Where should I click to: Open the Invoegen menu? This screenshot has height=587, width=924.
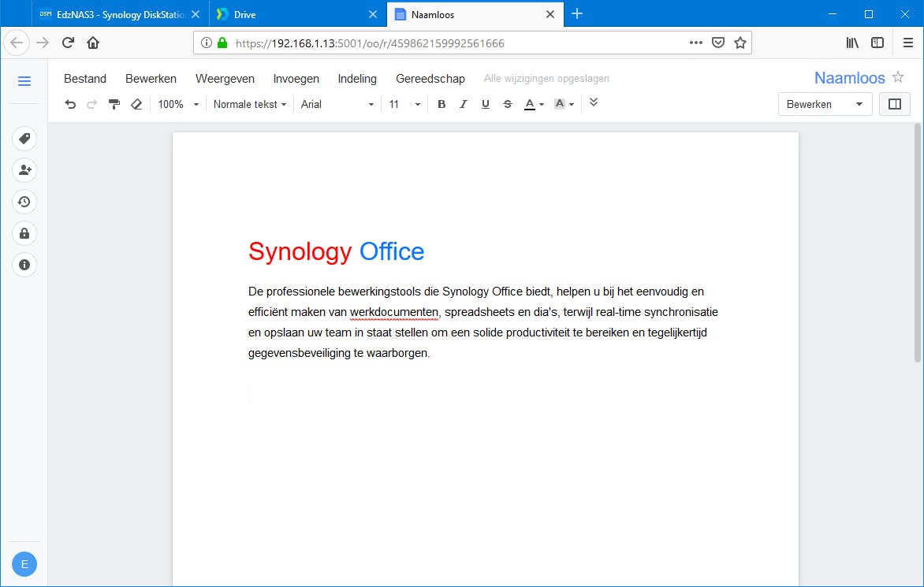click(x=296, y=78)
